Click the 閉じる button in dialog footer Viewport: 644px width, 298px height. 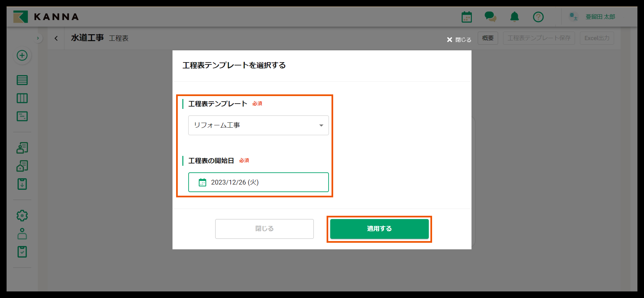click(x=264, y=229)
